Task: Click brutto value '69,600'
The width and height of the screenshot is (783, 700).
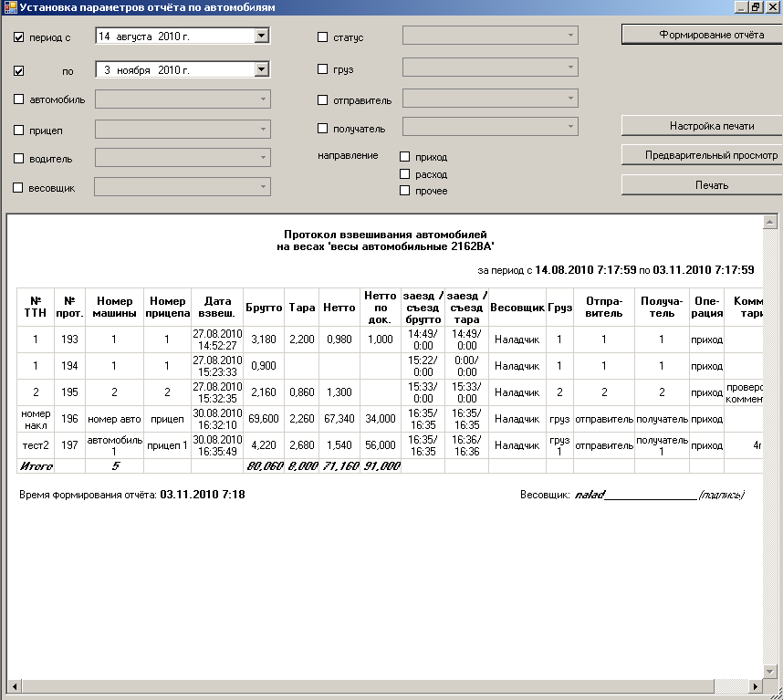Action: coord(264,419)
